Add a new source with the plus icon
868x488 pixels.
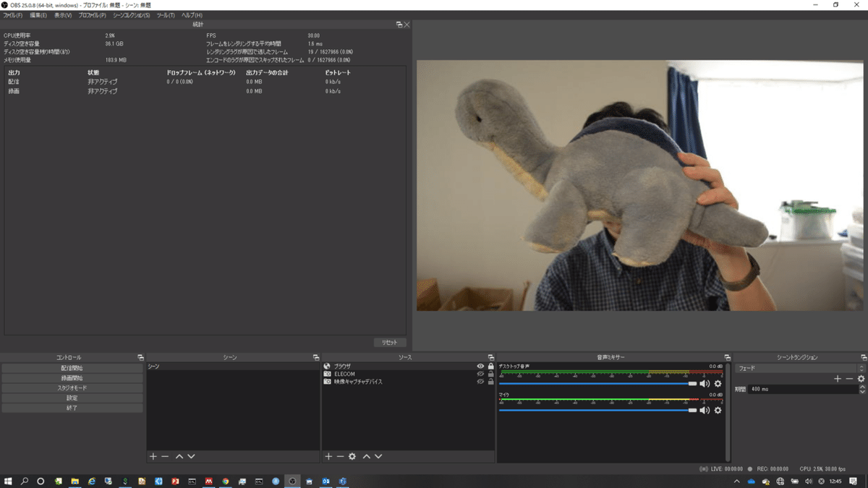pos(328,457)
